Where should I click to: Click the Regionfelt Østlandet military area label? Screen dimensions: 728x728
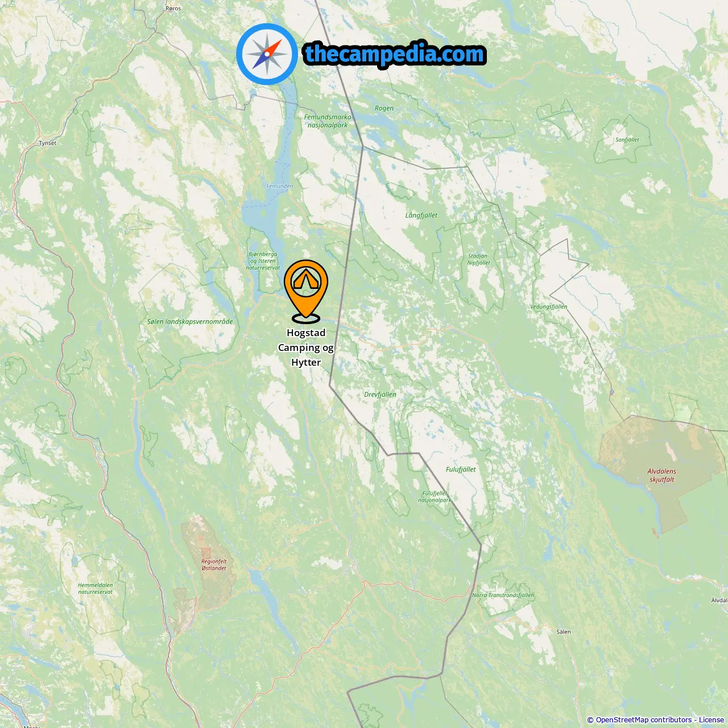[x=214, y=564]
